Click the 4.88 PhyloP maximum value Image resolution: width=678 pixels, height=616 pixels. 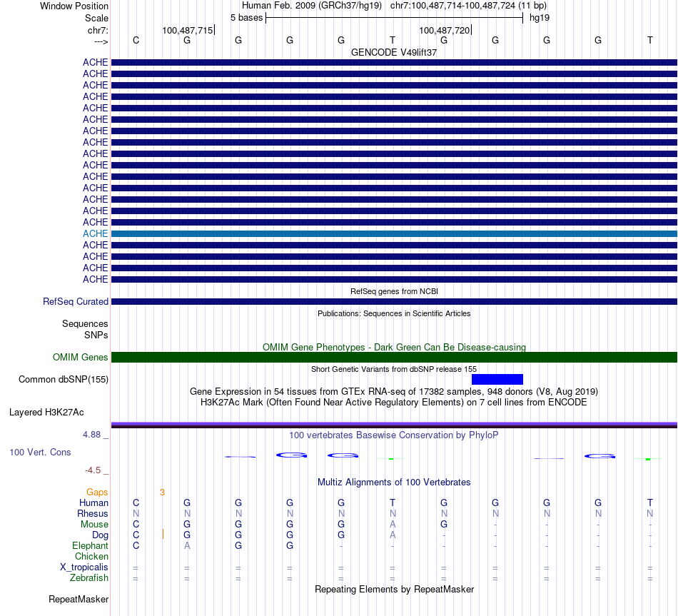point(91,434)
